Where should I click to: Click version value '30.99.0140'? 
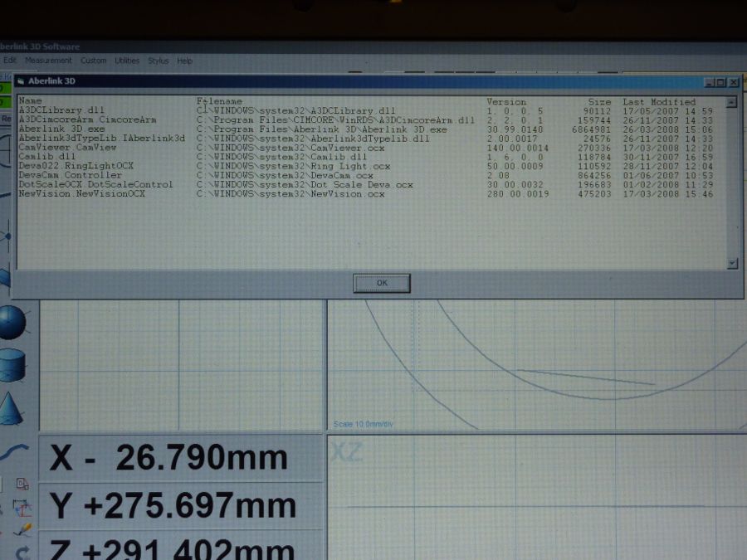515,129
